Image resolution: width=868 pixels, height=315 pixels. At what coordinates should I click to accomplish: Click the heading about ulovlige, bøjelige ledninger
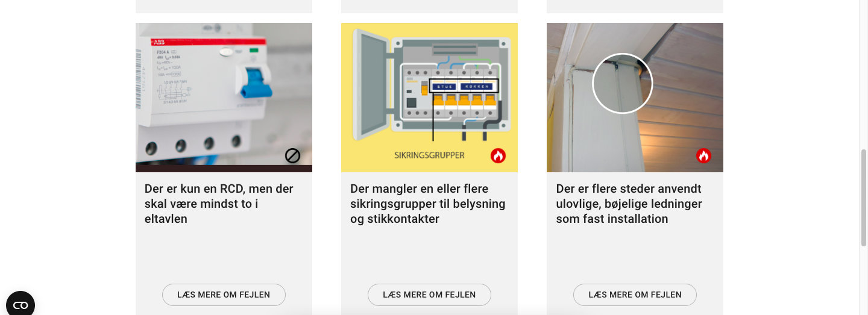(629, 204)
